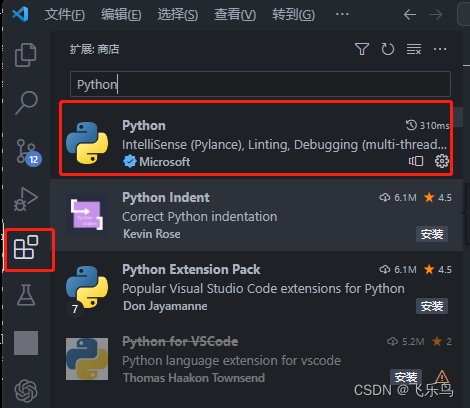Click Python Indent 6.1M download count
470x408 pixels.
point(398,198)
